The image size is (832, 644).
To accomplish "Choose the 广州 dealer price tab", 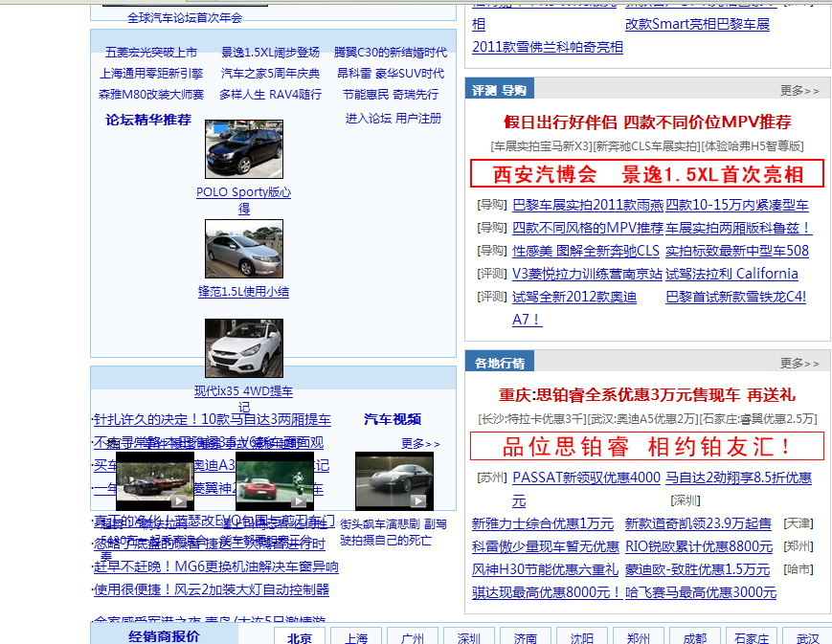I will click(x=413, y=638).
